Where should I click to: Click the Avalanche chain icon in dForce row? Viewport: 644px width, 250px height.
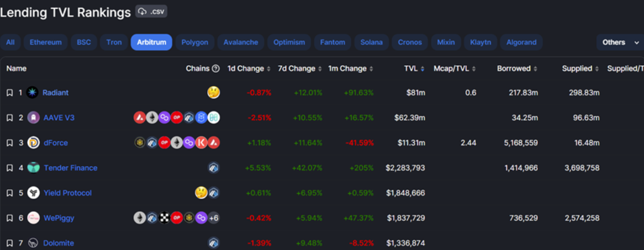pyautogui.click(x=214, y=143)
